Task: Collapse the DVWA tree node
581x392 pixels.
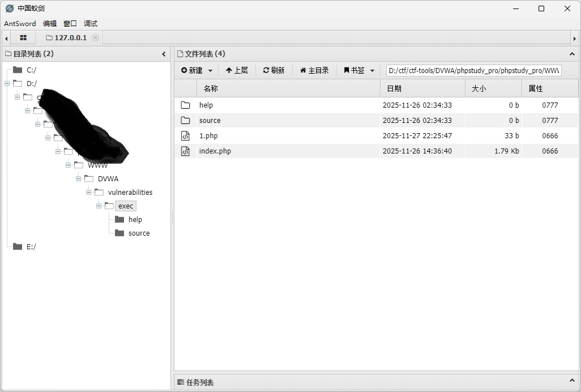Action: 79,178
